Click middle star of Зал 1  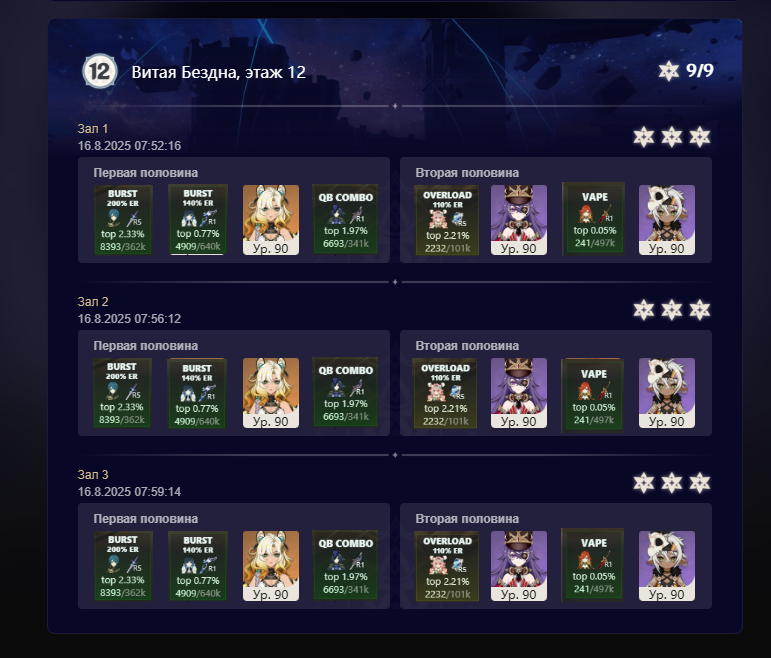pyautogui.click(x=672, y=137)
